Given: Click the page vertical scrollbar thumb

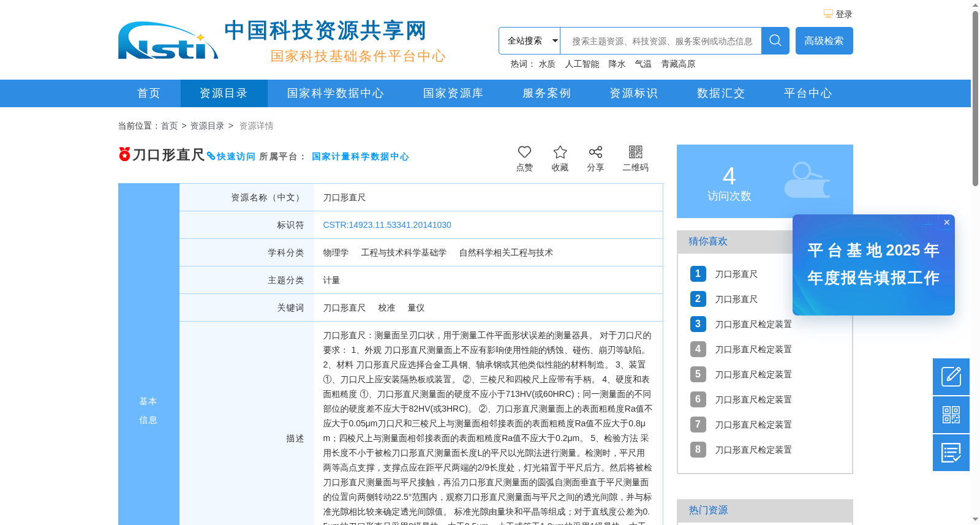Looking at the screenshot, I should pos(975,98).
